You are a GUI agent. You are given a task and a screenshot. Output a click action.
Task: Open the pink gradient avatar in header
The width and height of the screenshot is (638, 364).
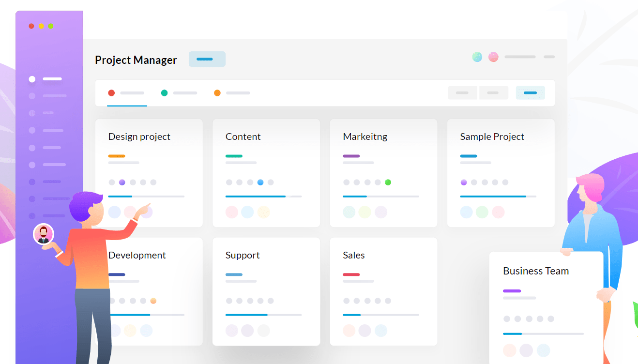(493, 57)
